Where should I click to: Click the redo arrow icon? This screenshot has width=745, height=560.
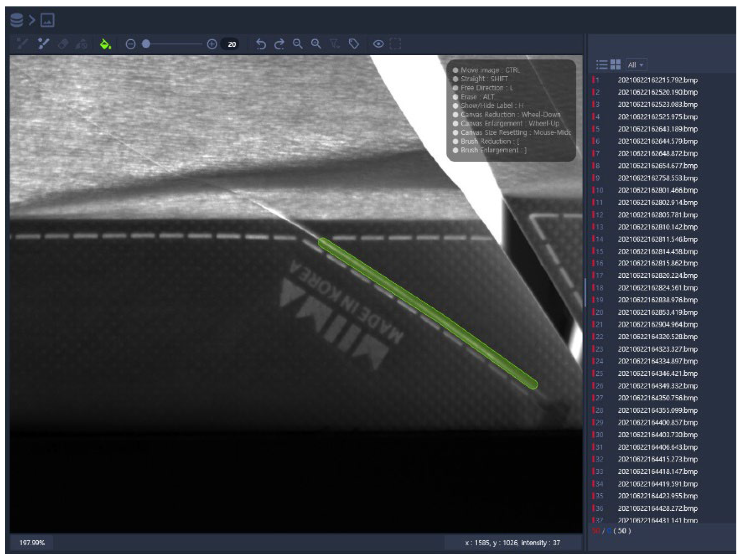279,44
